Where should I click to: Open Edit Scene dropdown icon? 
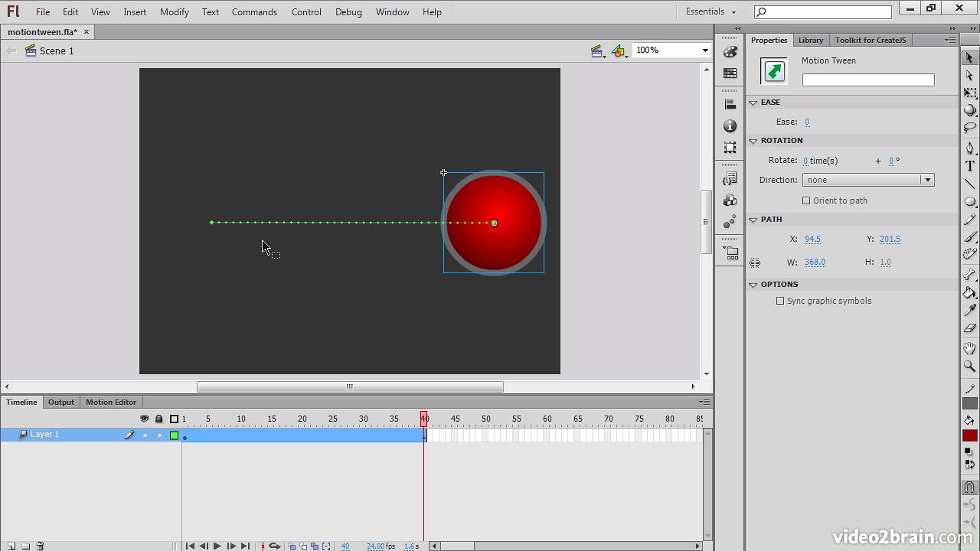coord(598,51)
